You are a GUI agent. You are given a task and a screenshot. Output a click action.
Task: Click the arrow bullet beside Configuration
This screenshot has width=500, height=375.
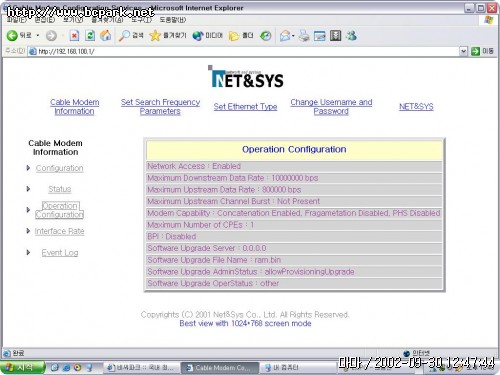[28, 168]
